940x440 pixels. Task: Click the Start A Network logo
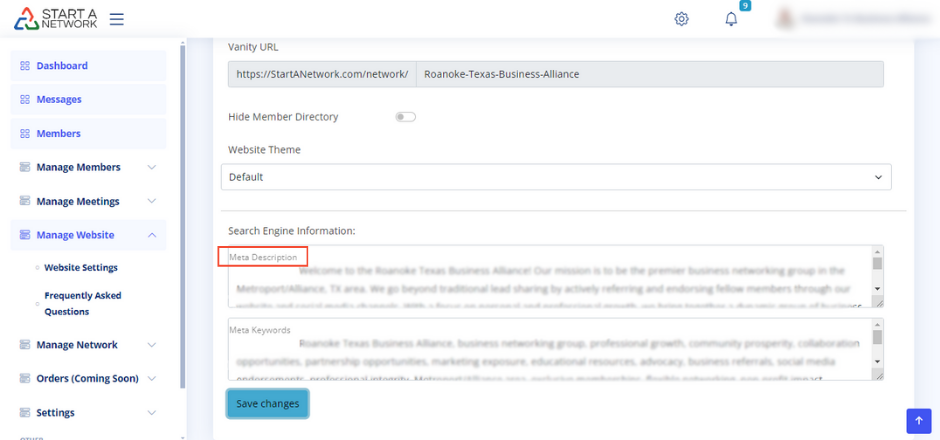[56, 18]
